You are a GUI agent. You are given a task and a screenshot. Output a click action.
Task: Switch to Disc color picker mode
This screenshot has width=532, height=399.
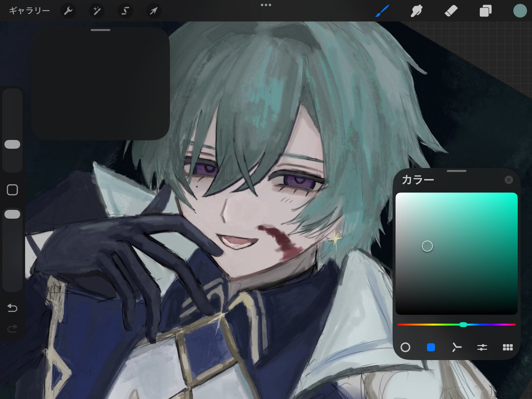pos(406,348)
